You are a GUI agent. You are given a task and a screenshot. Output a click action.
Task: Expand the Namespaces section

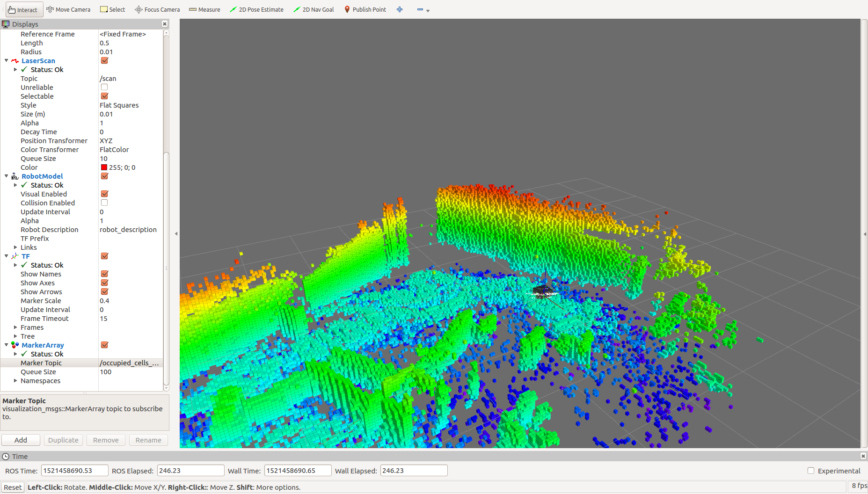(15, 381)
